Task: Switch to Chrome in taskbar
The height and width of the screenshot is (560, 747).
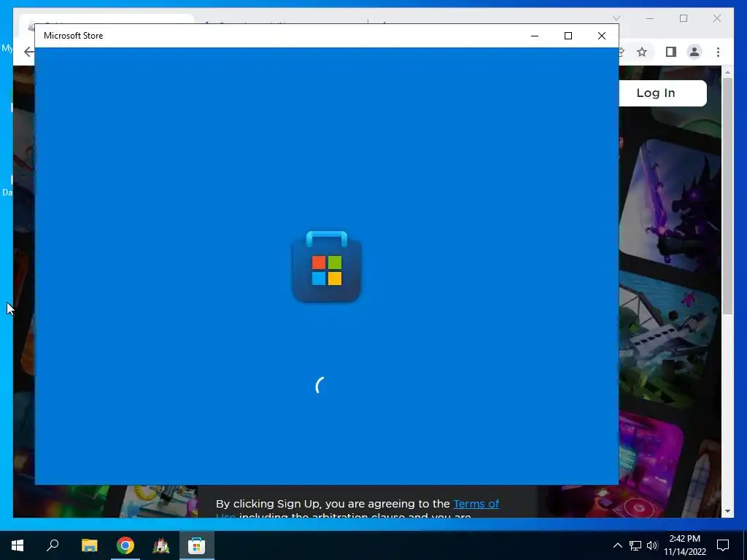Action: pyautogui.click(x=125, y=545)
